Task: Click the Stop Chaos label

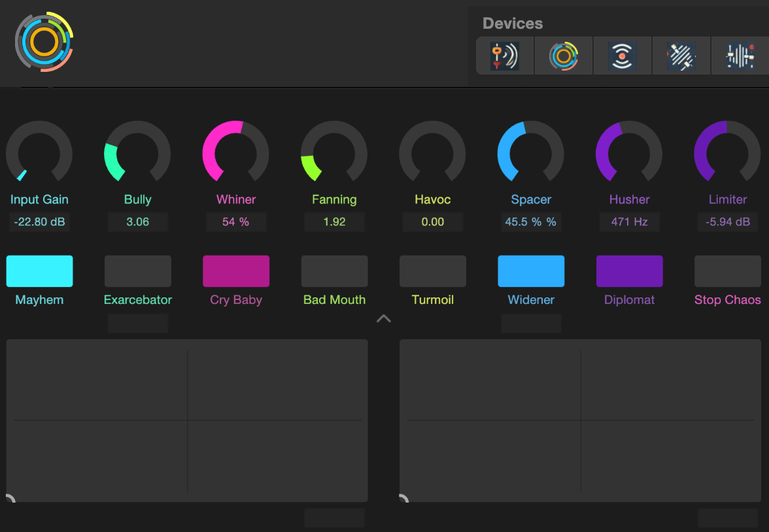Action: 728,299
